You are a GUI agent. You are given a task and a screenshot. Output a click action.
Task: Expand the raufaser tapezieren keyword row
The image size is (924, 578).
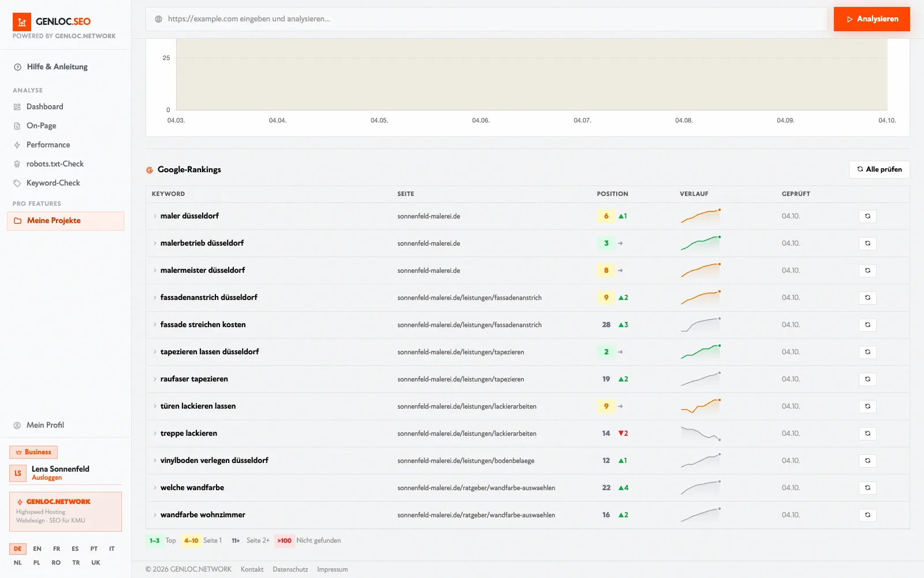[155, 379]
